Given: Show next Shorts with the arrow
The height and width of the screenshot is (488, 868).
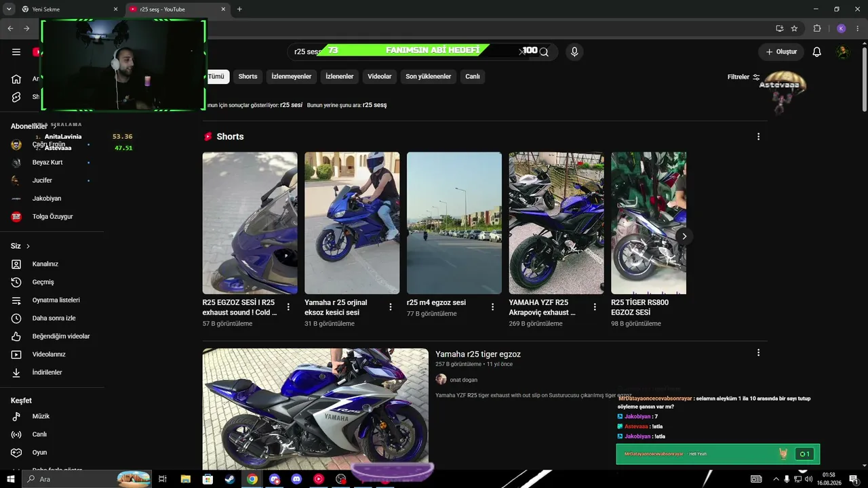Looking at the screenshot, I should (x=684, y=236).
